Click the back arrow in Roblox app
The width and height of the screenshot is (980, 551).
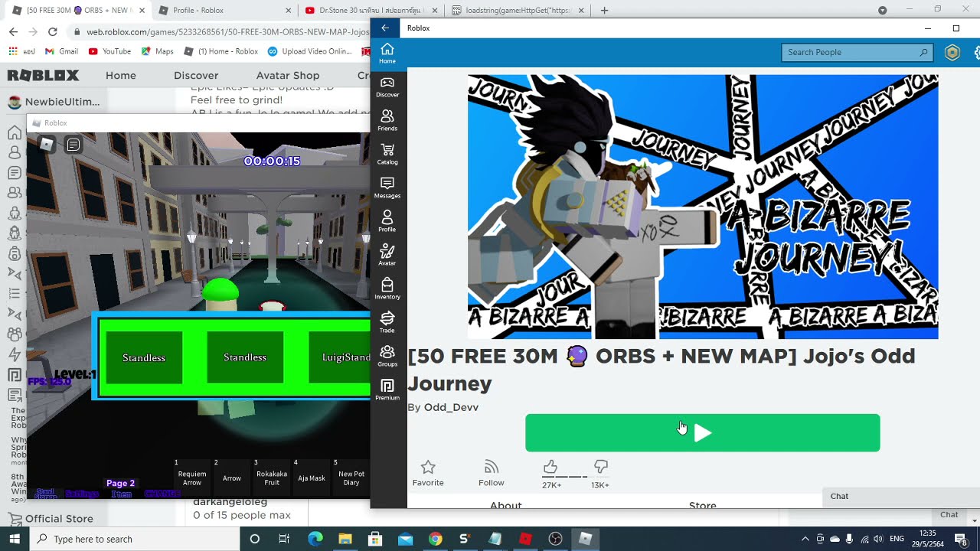[x=385, y=28]
